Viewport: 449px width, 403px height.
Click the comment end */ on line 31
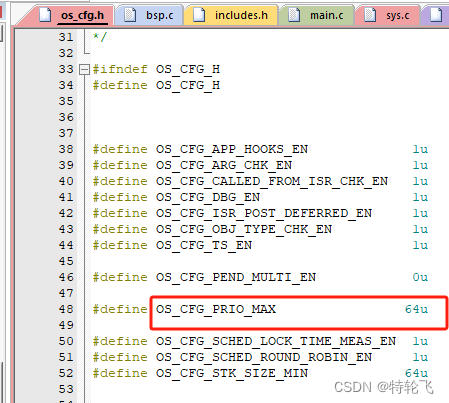(100, 37)
